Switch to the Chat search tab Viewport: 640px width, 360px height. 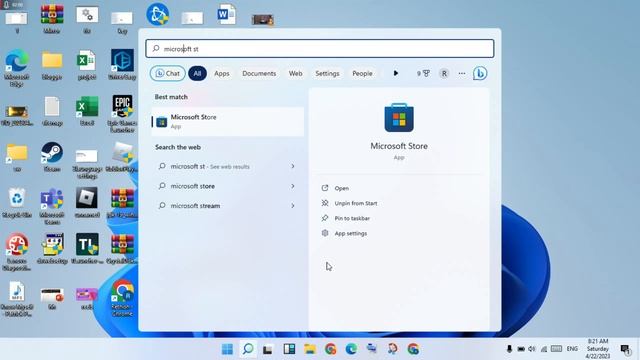[x=167, y=73]
